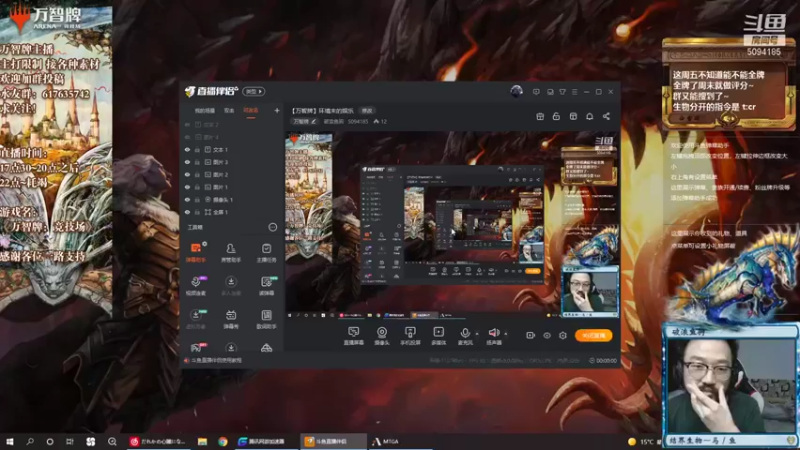Click the user avatar in title bar

(x=516, y=91)
